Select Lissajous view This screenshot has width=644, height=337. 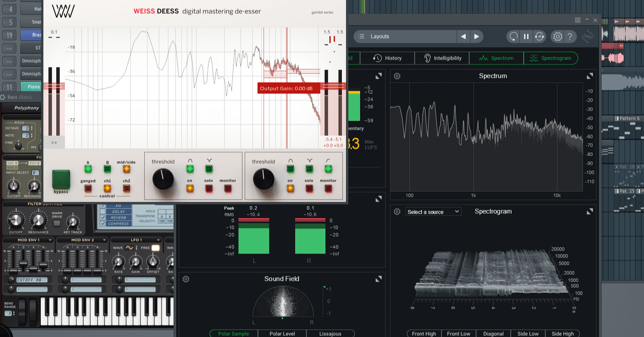point(330,333)
